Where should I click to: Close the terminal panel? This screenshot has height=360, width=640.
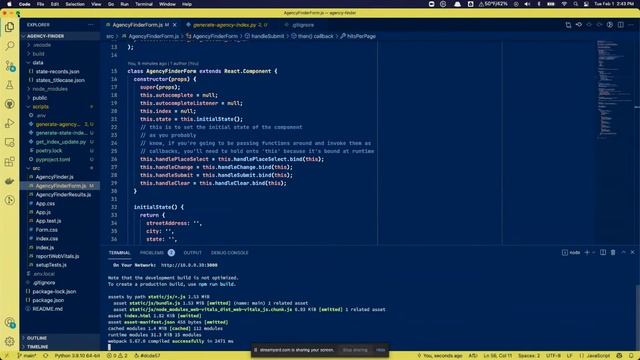(633, 253)
